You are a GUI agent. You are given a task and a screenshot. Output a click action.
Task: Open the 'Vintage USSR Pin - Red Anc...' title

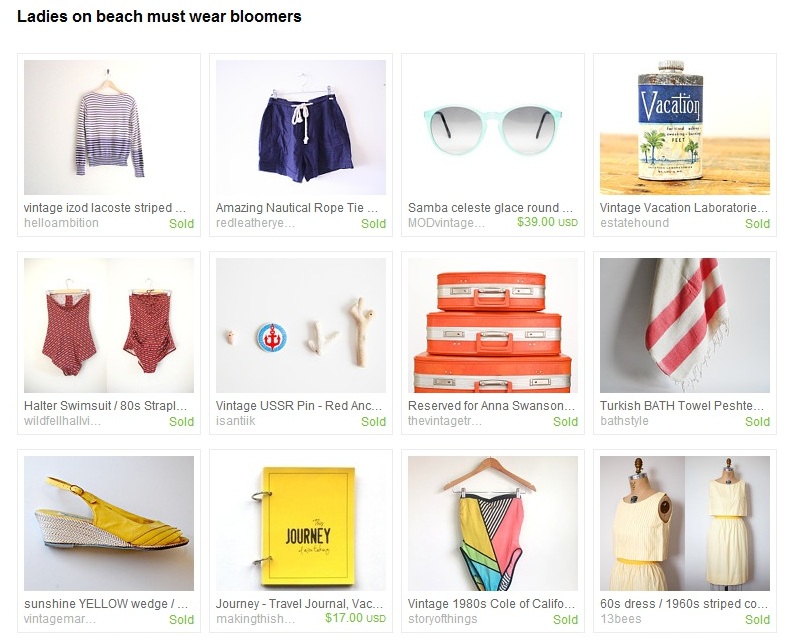click(x=298, y=406)
